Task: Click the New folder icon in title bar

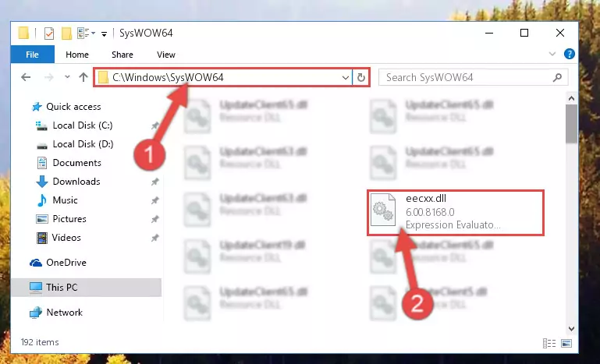Action: [66, 34]
